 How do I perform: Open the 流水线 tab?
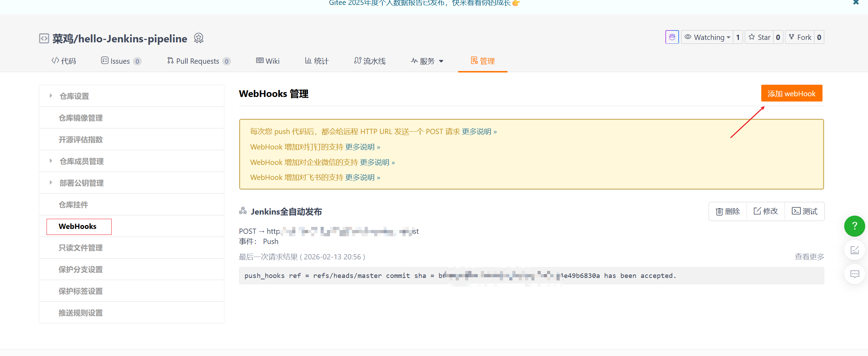coord(370,61)
